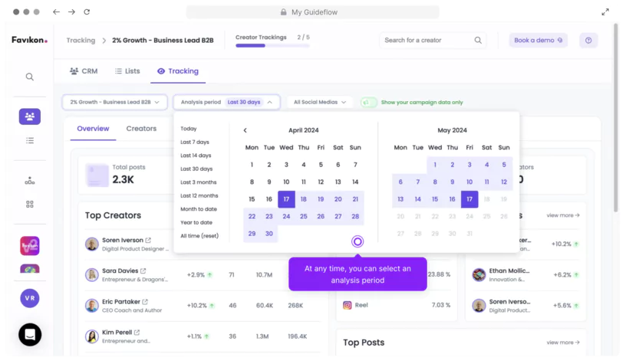
Task: Choose Last 3 months preset
Action: click(199, 182)
